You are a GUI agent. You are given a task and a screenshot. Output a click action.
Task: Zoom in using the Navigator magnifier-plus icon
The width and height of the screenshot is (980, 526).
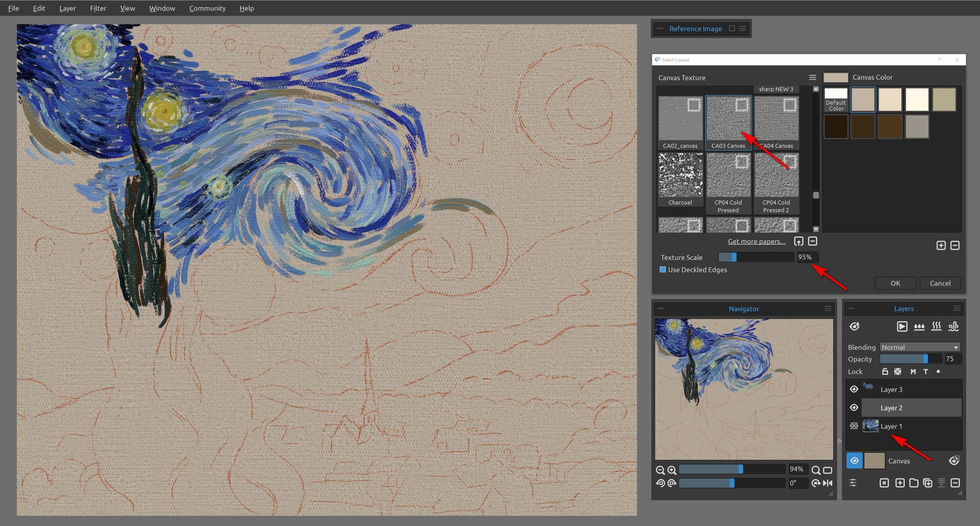point(672,470)
